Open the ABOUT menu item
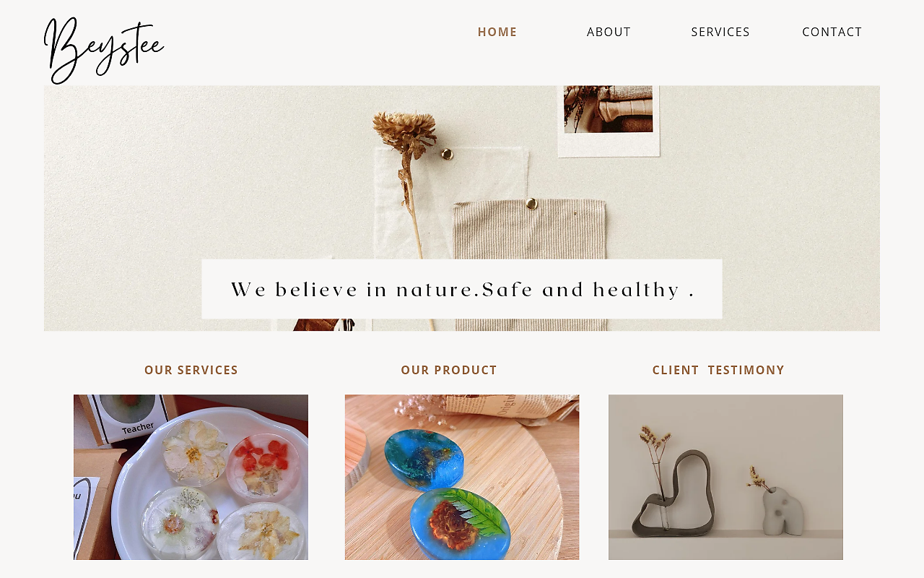The image size is (924, 578). click(x=609, y=32)
